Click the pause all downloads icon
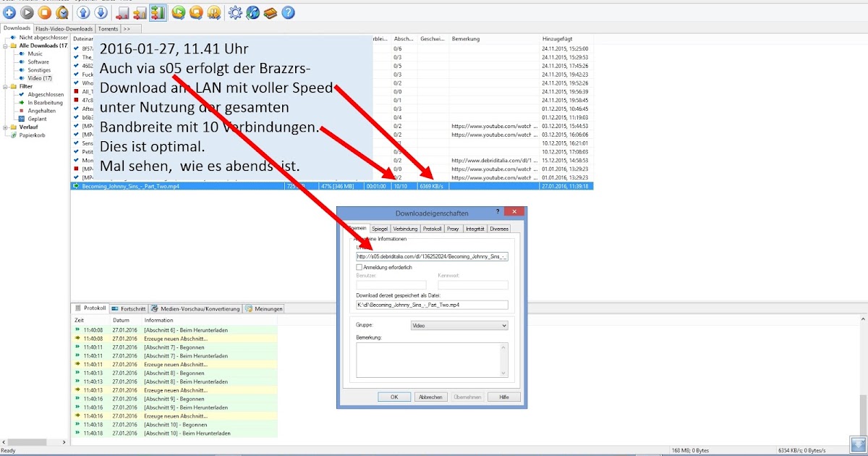Screen dimensions: 868x456 point(213,12)
